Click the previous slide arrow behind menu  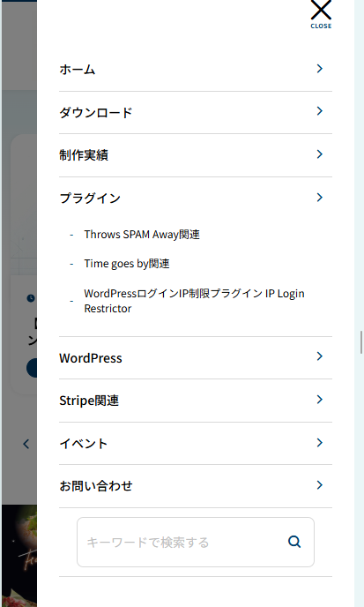pos(26,444)
